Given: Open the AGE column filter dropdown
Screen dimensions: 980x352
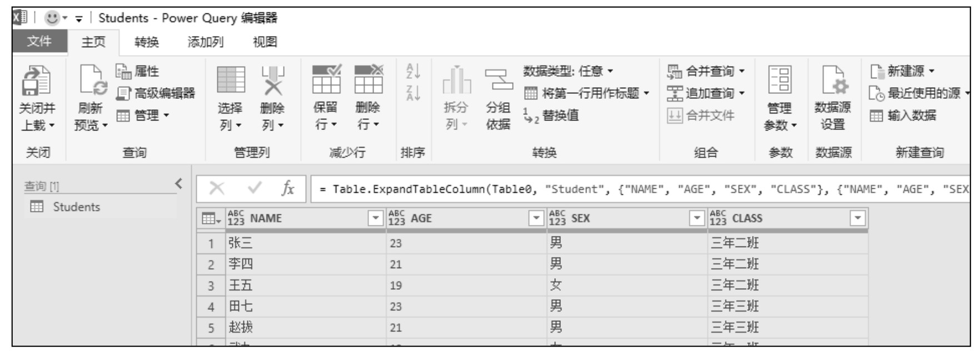Looking at the screenshot, I should 536,218.
